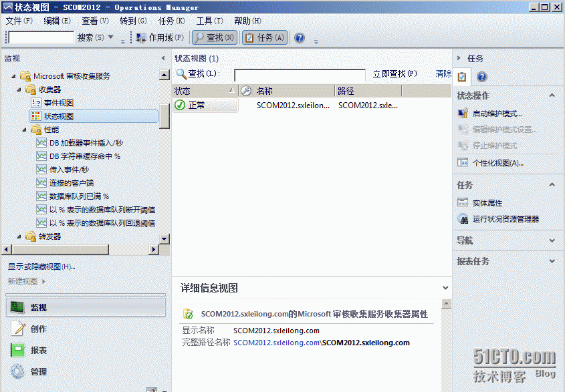Image resolution: width=565 pixels, height=392 pixels.
Task: Click the 创作 authoring pencil icon
Action: (x=17, y=329)
